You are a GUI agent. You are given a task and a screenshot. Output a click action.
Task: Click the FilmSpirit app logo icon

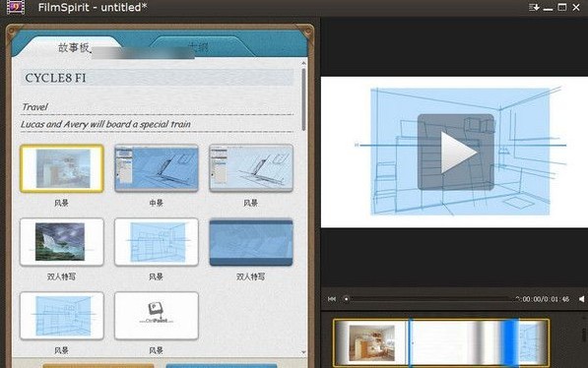(16, 7)
